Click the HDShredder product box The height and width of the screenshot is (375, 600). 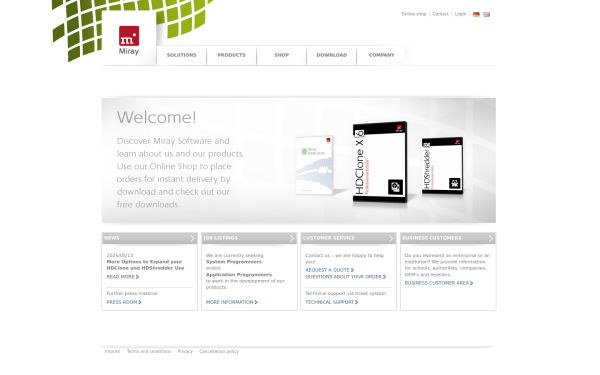coord(442,166)
